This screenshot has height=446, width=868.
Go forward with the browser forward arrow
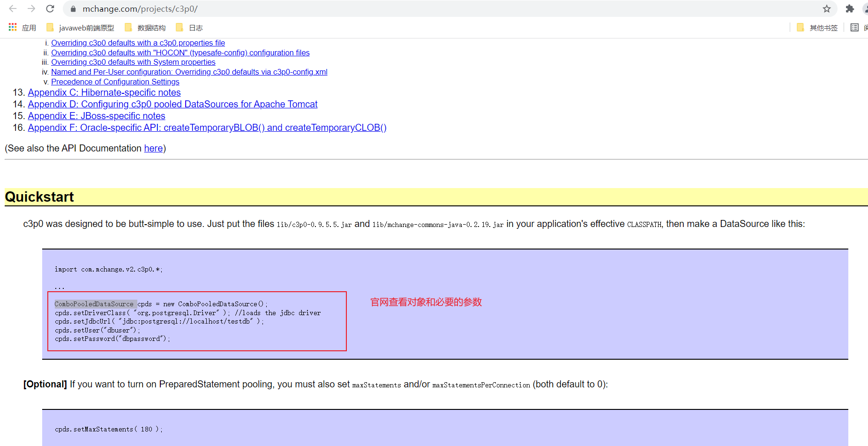tap(31, 8)
